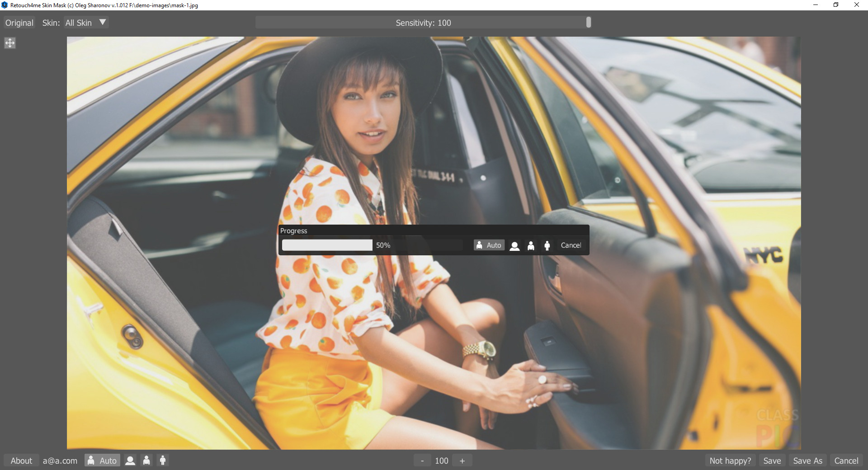Choose close-up portrait icon in bottom toolbar

(x=130, y=461)
